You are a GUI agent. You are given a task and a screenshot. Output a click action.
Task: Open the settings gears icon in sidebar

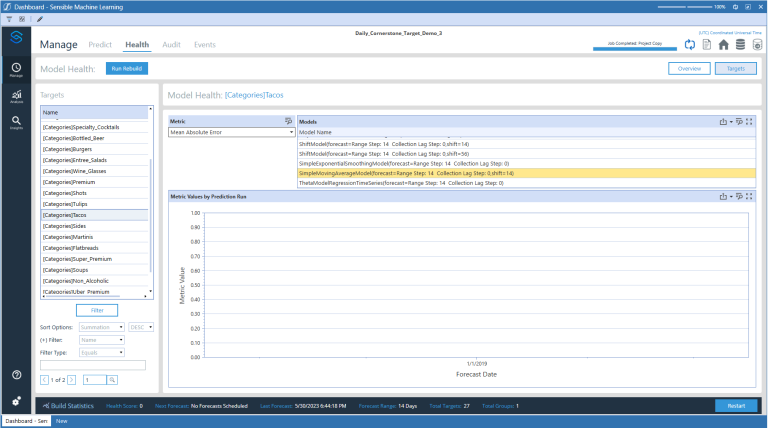click(16, 401)
